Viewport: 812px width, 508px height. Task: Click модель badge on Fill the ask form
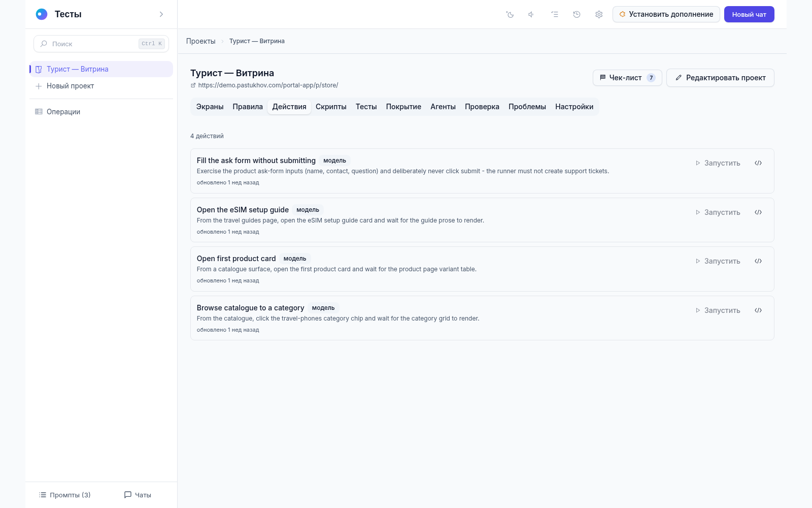click(x=334, y=161)
